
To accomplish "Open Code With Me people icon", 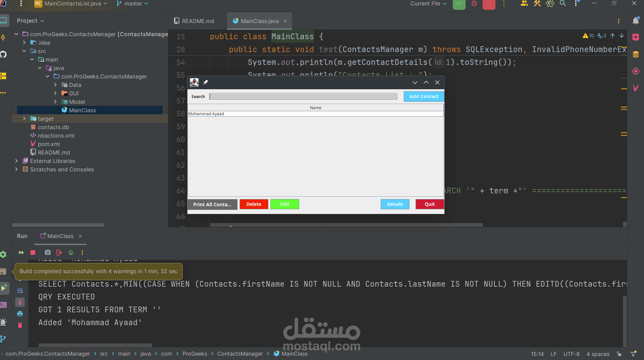I will click(x=524, y=3).
